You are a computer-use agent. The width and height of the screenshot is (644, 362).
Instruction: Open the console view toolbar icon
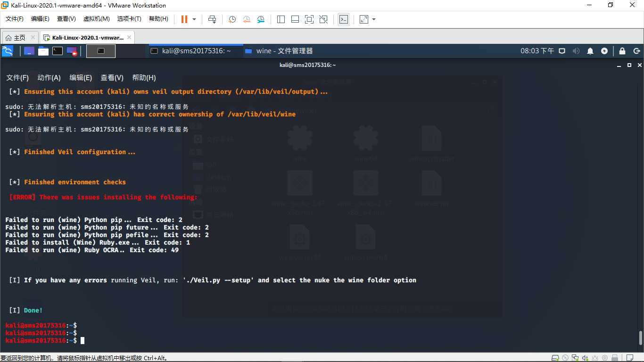coord(344,19)
